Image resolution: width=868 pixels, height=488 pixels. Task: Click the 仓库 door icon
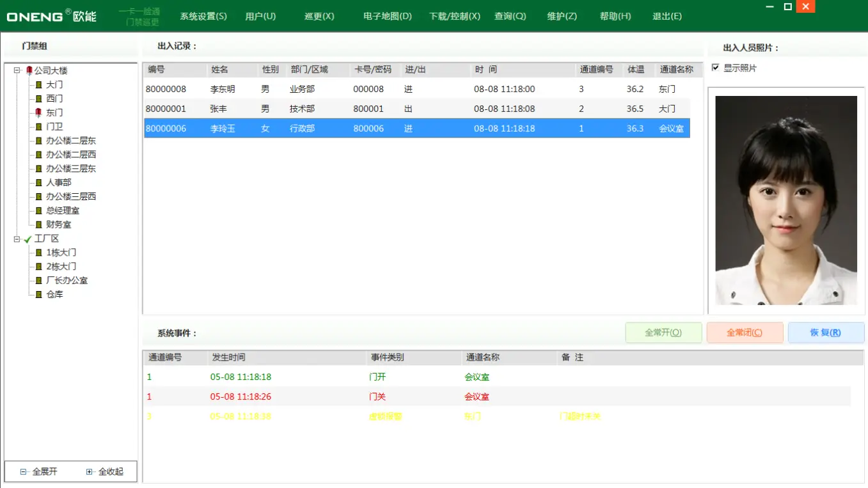[38, 294]
